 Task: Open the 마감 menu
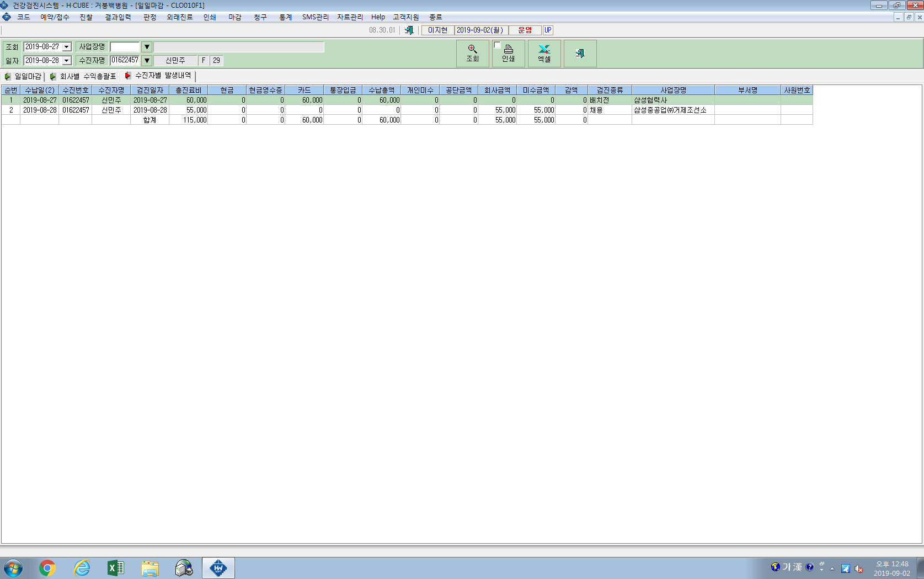[235, 17]
